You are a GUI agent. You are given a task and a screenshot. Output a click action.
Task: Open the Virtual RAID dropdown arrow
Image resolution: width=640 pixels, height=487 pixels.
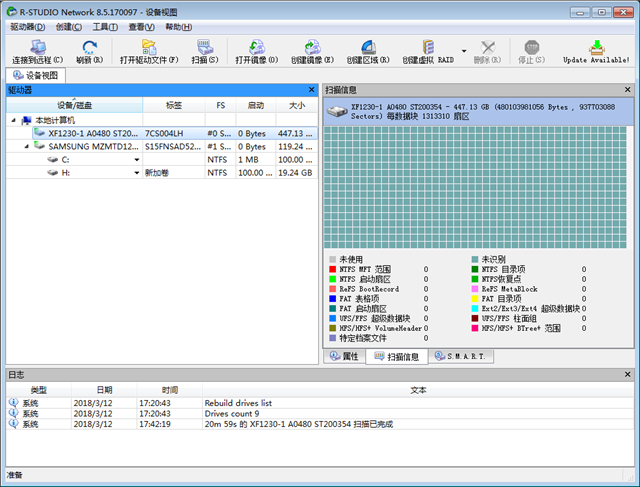(x=464, y=51)
